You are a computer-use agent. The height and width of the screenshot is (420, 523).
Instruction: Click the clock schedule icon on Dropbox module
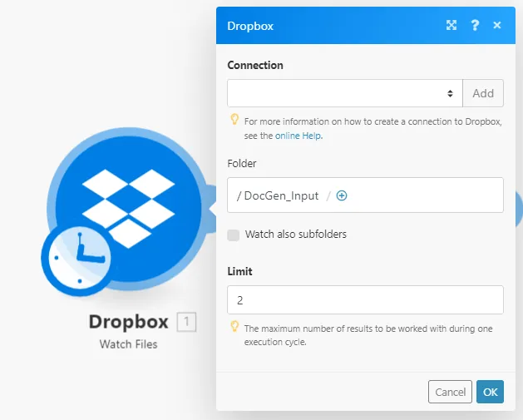click(x=78, y=258)
